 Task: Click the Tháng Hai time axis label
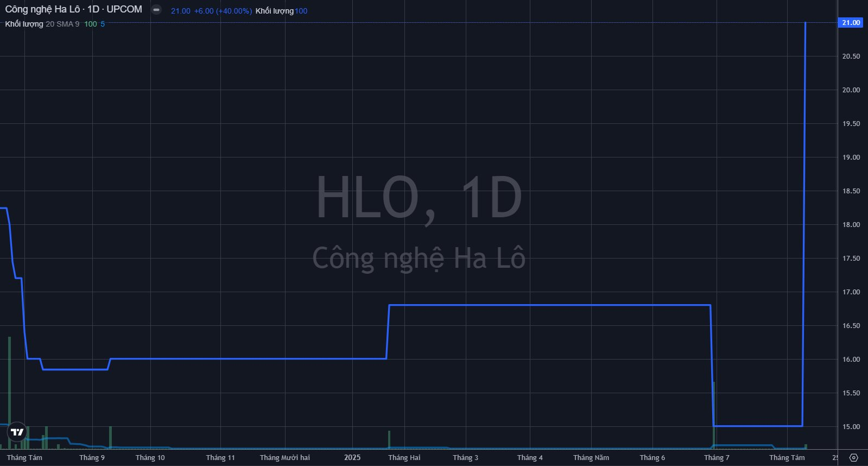pos(404,457)
